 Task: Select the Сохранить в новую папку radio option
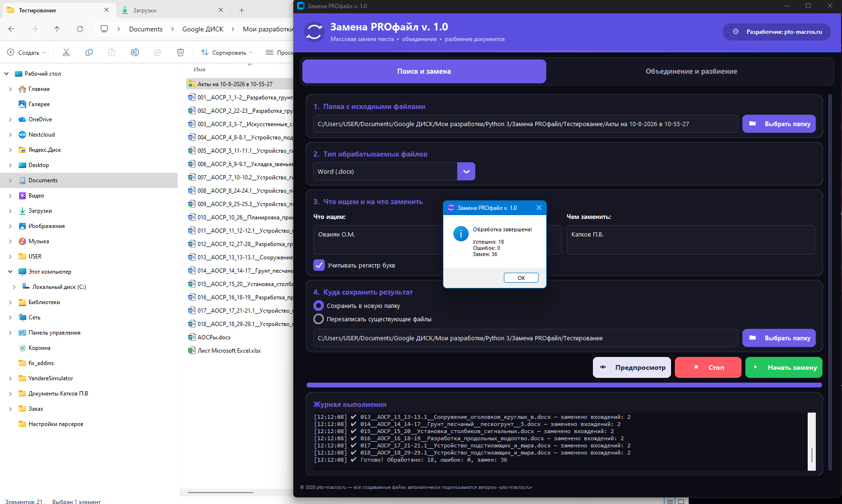[x=319, y=306]
